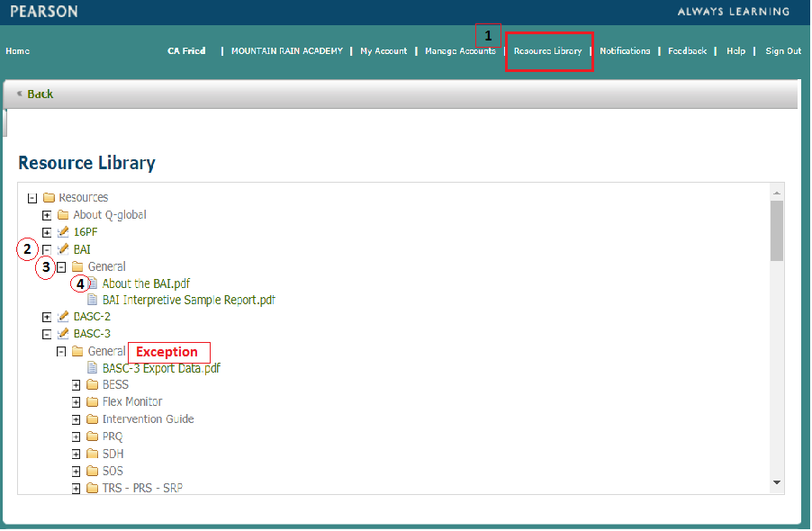Click the Flex Monitor folder icon
This screenshot has height=531, width=812.
(x=91, y=402)
